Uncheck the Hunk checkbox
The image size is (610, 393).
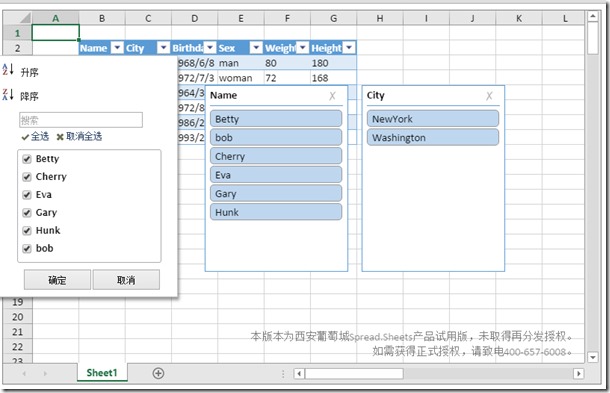coord(27,231)
